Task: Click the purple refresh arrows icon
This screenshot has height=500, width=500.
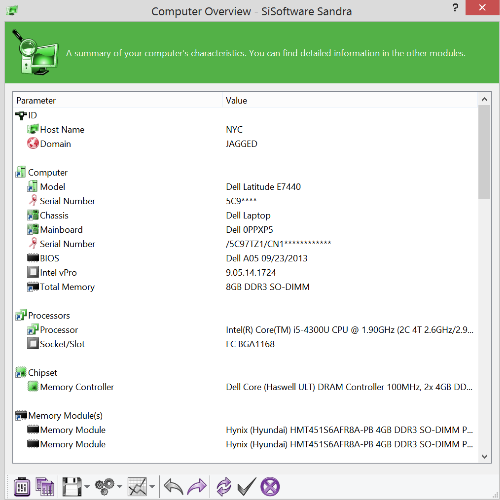Action: 224,487
